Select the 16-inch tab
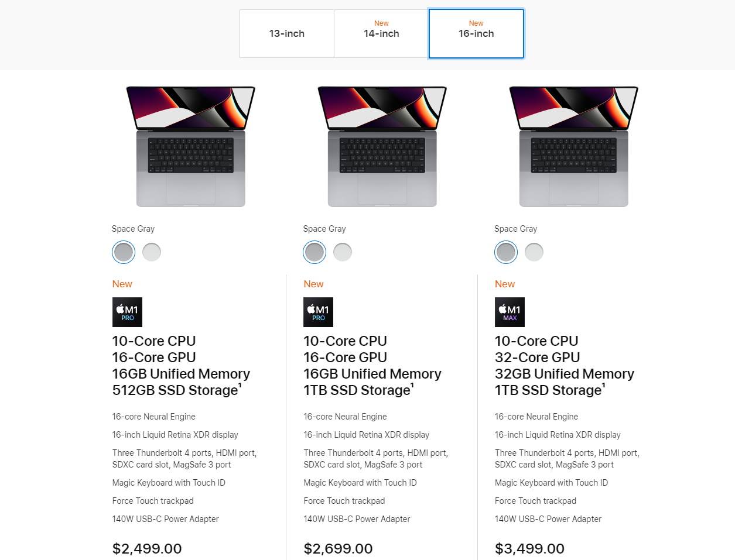This screenshot has height=560, width=735. (476, 33)
